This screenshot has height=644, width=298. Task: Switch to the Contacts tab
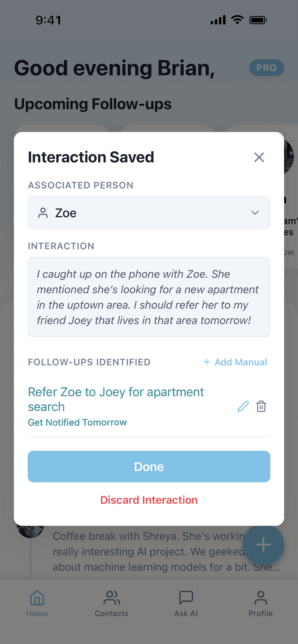[112, 603]
